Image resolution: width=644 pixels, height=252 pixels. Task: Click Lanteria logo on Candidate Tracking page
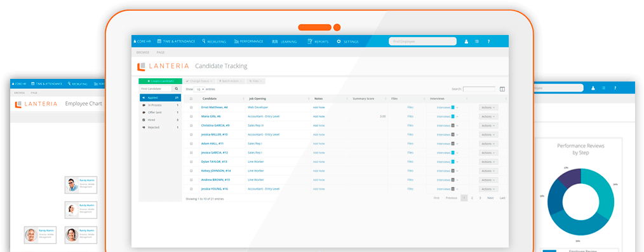163,66
